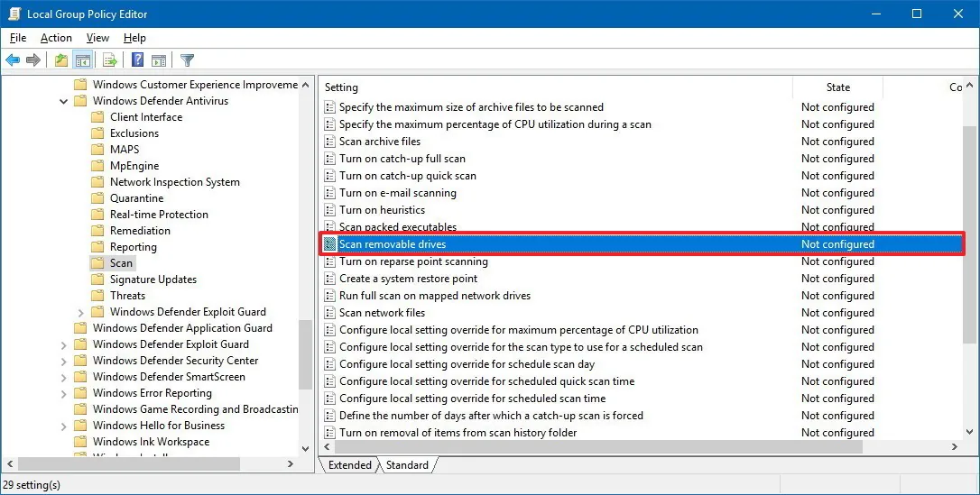Screen dimensions: 980x495
Task: Open the View menu
Action: [x=97, y=38]
